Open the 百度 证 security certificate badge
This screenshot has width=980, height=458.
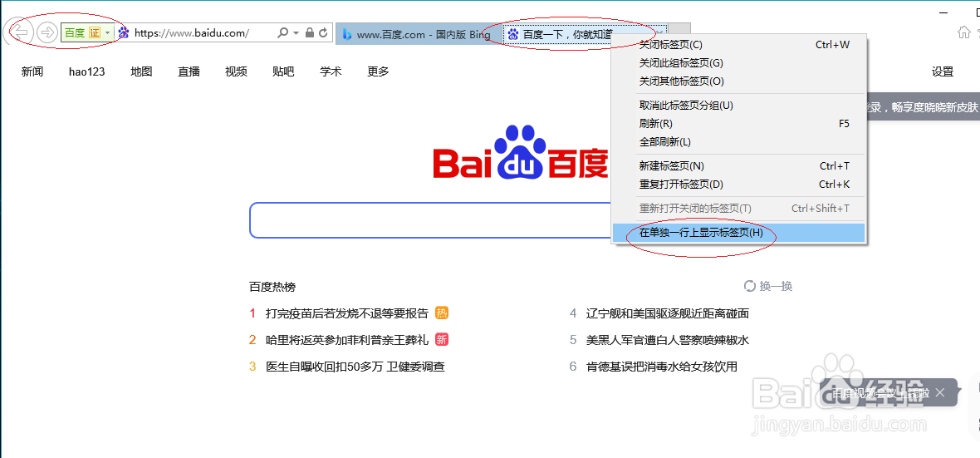coord(87,33)
